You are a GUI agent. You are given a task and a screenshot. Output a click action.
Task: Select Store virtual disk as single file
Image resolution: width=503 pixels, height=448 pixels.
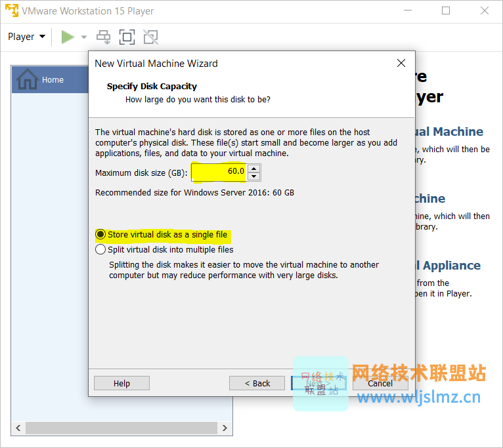(162, 235)
